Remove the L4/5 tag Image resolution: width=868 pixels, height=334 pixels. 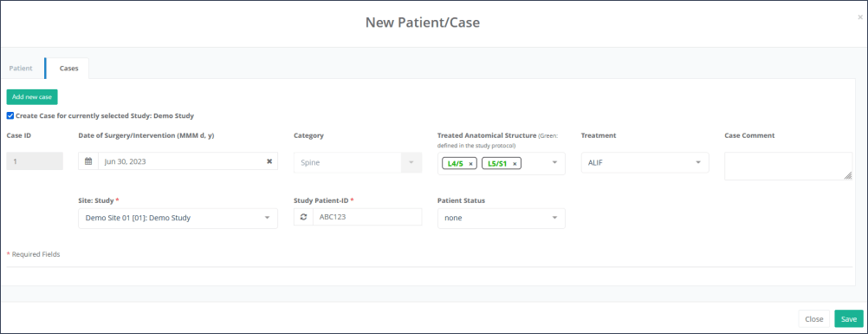click(470, 164)
